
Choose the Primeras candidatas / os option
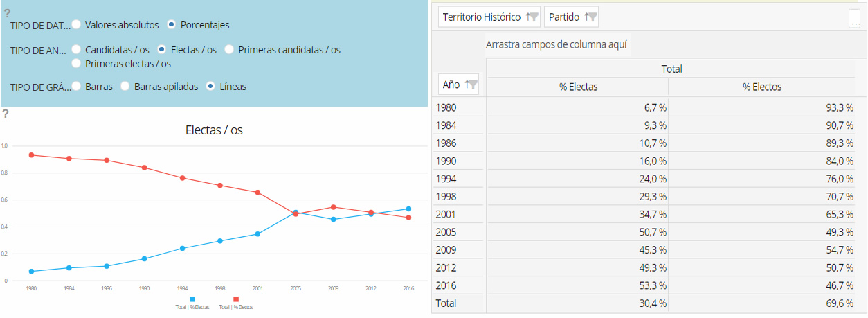[230, 50]
